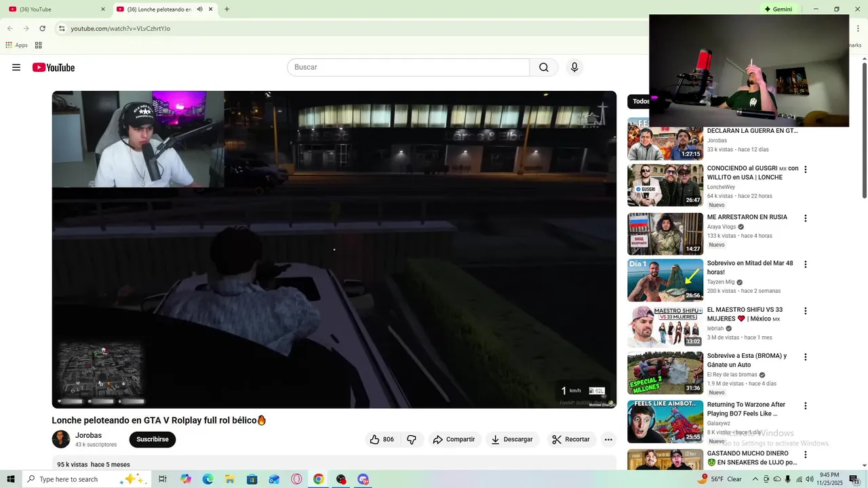Open CONOCIENDO al GUSGRI video title
Image resolution: width=868 pixels, height=488 pixels.
753,173
